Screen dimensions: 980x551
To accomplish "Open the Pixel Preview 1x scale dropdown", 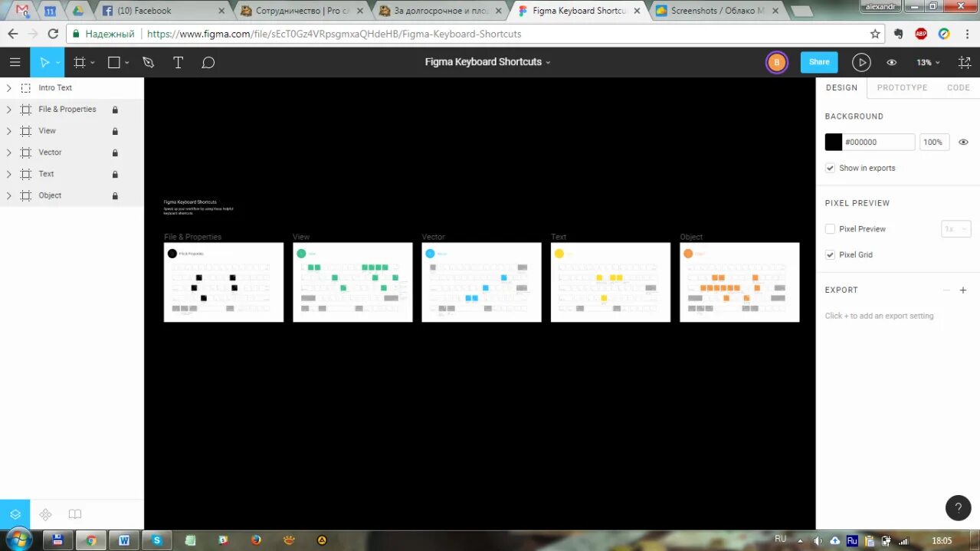I will click(x=955, y=229).
